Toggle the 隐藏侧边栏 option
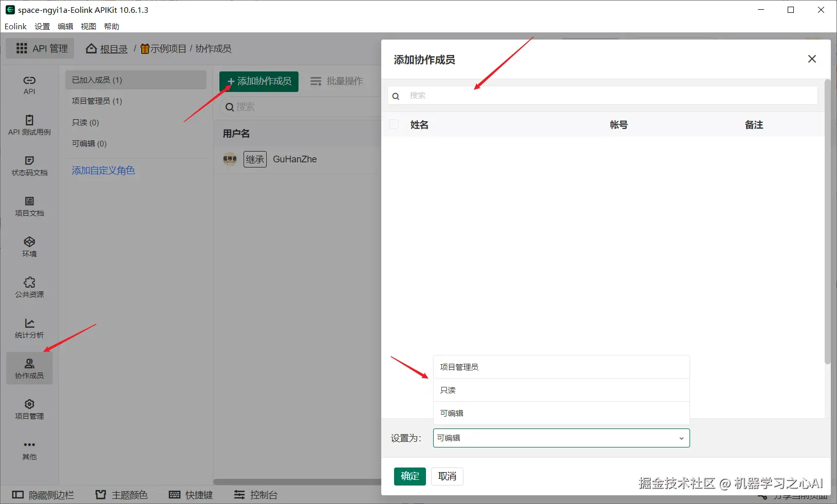This screenshot has width=837, height=504. coord(42,495)
